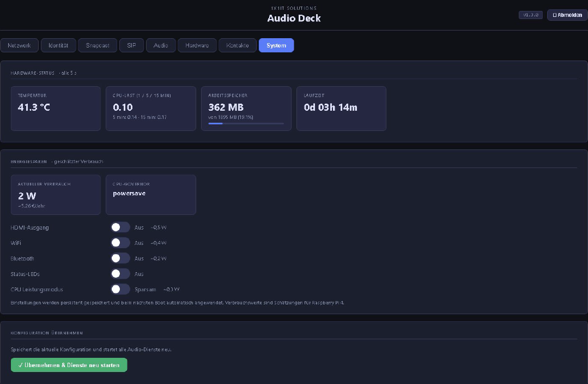
Task: Click the Abmelden logout button
Action: [x=567, y=15]
